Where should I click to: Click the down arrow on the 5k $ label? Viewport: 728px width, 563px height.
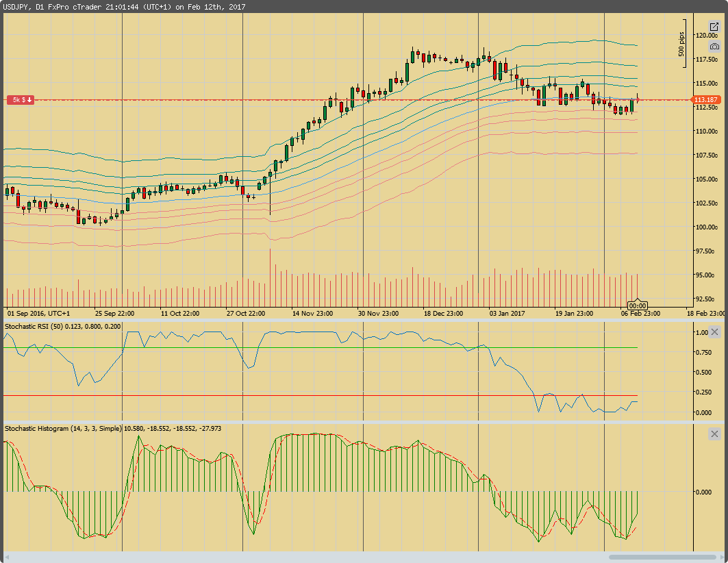[28, 100]
